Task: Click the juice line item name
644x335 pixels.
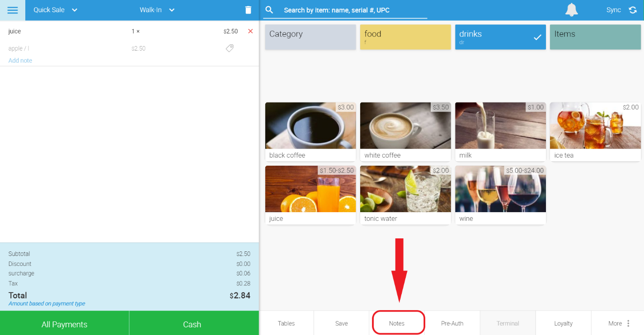Action: click(x=14, y=31)
